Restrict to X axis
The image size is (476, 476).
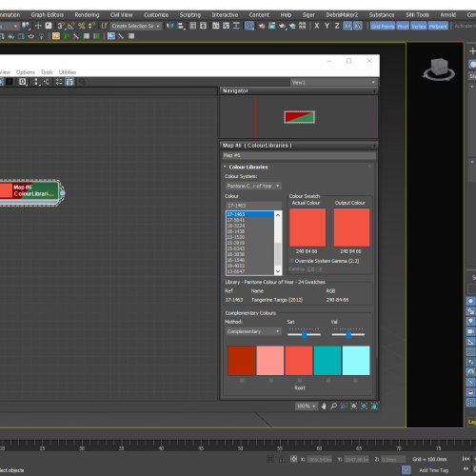(317, 26)
